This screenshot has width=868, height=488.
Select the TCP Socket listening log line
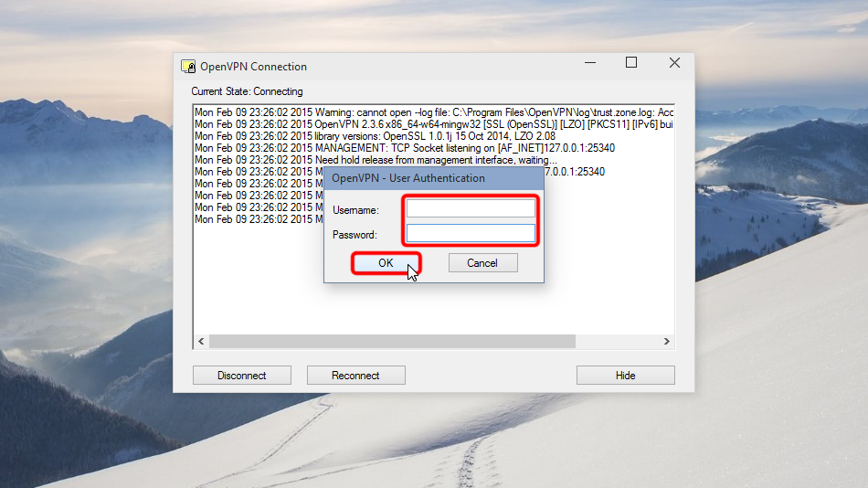point(402,148)
